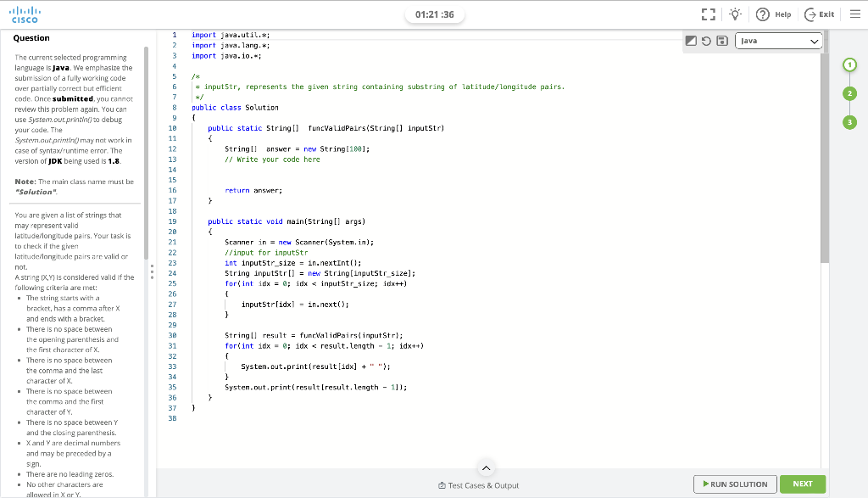Expand the Test Cases & Output panel
Screen dimensions: 868x498
pos(486,467)
